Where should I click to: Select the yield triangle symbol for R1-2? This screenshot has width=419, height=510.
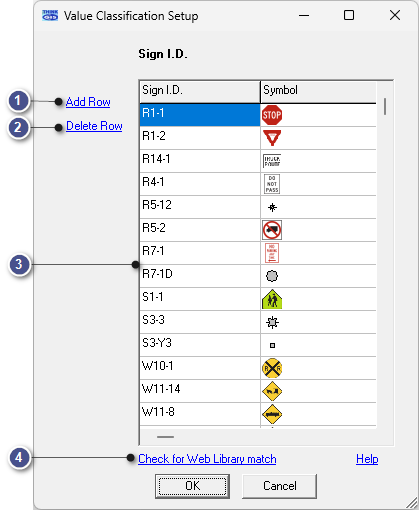(272, 138)
